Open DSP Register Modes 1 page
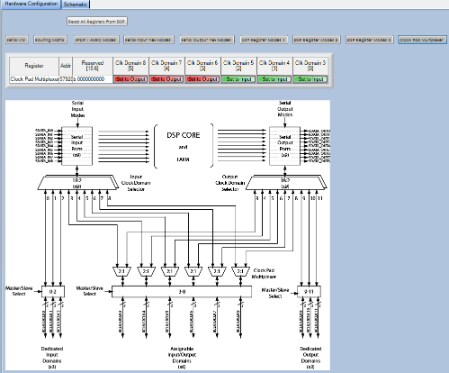 263,40
